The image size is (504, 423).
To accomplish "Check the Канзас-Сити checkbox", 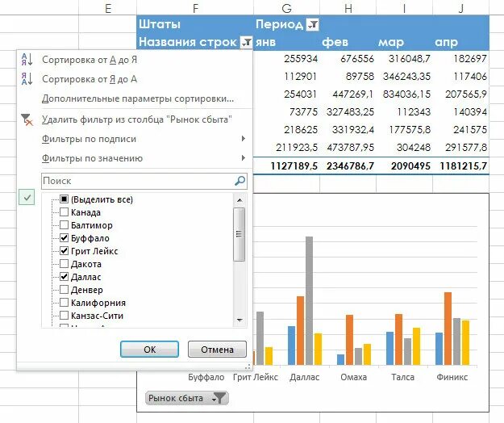I will point(64,316).
